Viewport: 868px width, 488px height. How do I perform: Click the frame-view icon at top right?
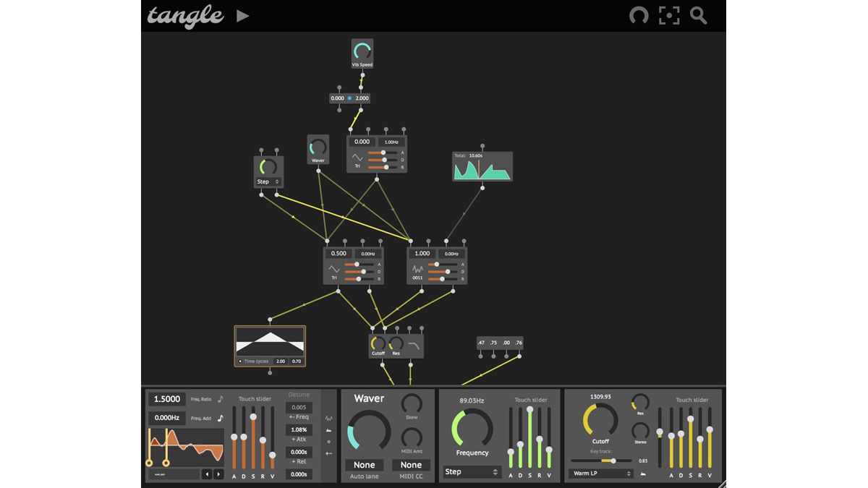(669, 14)
